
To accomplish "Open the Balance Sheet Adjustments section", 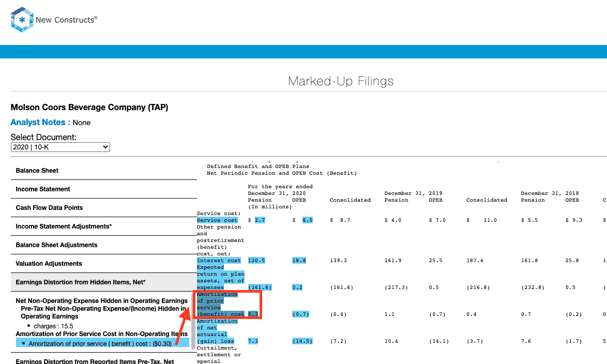I will (x=104, y=245).
